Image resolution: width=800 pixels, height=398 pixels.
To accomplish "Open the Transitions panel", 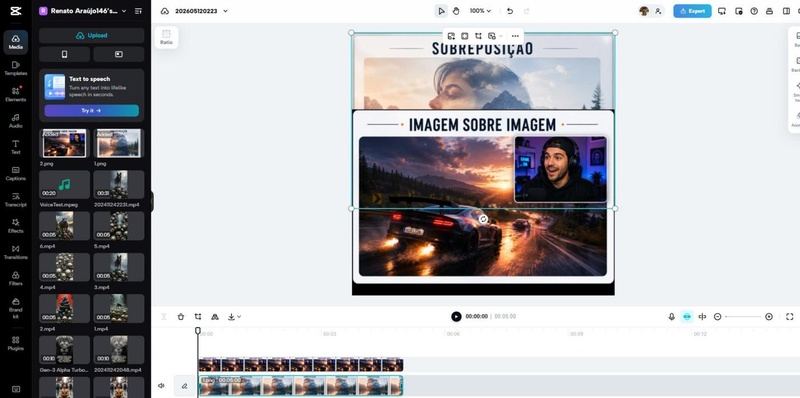I will click(15, 252).
